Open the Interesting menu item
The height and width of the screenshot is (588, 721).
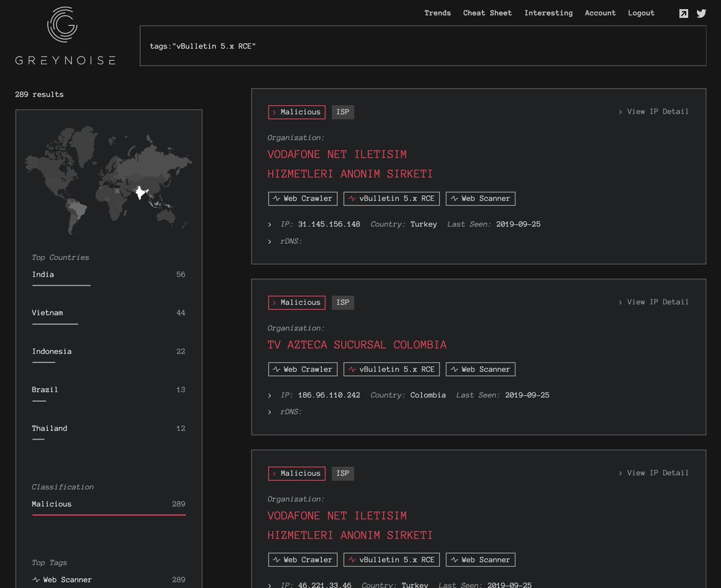tap(549, 13)
